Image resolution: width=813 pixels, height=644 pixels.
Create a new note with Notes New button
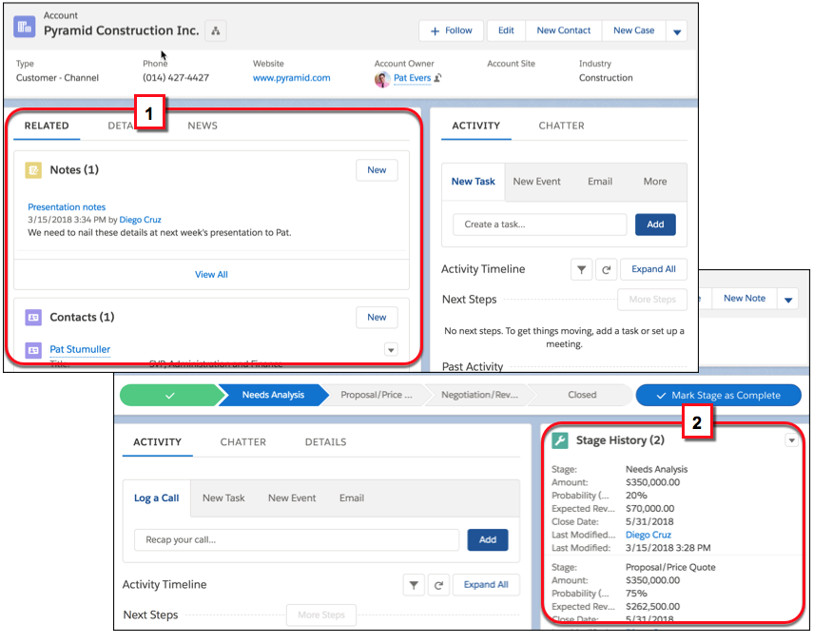(377, 170)
